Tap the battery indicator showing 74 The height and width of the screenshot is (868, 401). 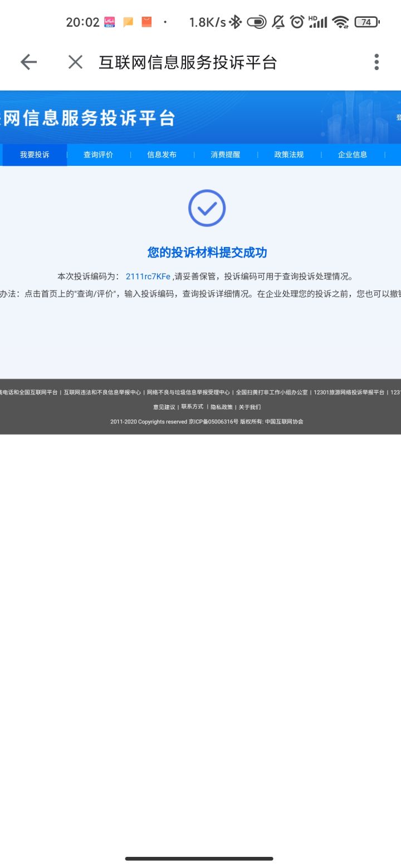click(366, 22)
